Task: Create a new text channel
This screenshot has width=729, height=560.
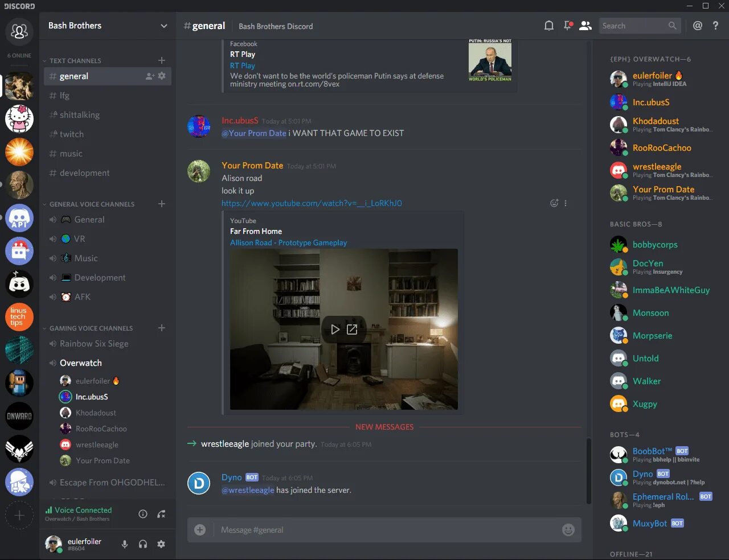Action: tap(162, 60)
